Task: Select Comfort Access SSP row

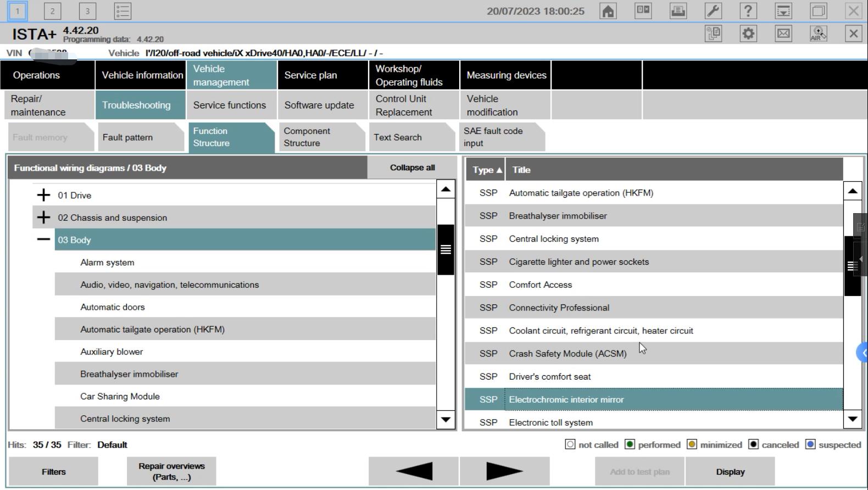Action: [x=654, y=285]
